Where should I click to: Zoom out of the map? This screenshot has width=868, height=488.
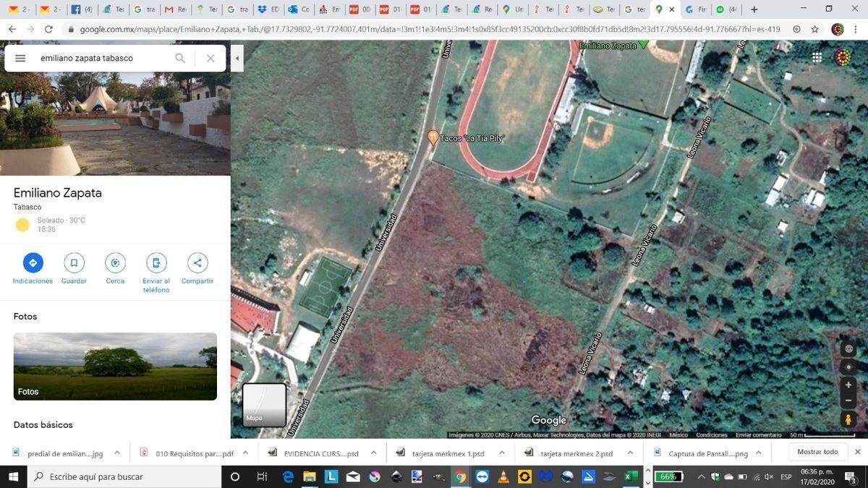tap(848, 401)
